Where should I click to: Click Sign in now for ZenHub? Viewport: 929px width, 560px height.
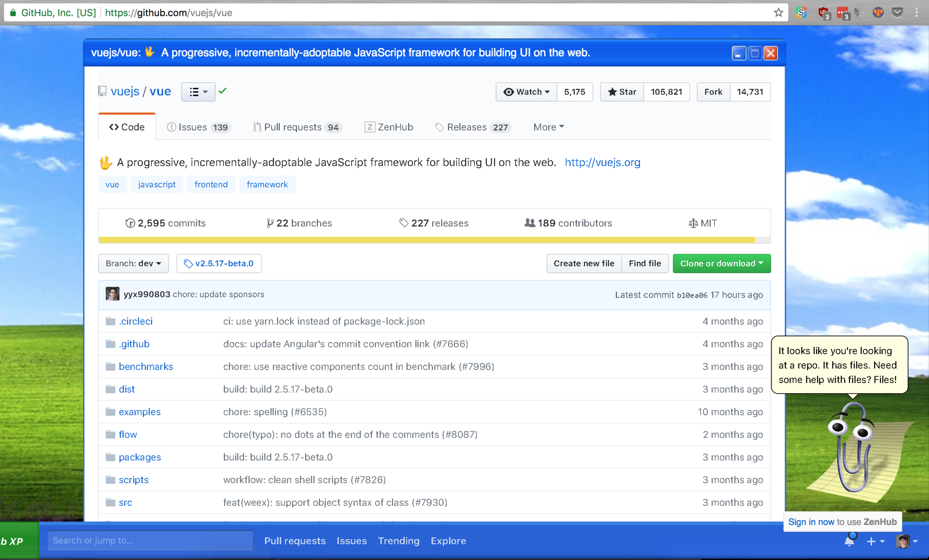[x=811, y=522]
